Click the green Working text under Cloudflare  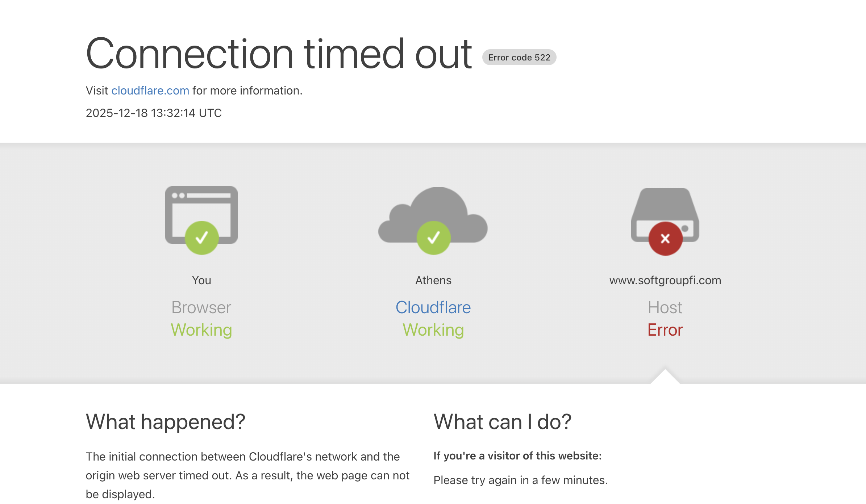(433, 330)
